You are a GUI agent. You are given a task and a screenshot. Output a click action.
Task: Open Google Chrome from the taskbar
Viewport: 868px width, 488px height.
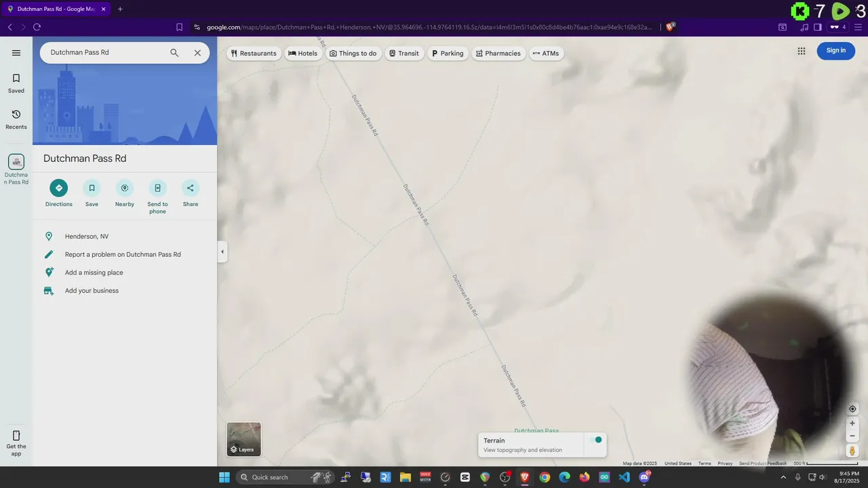[x=545, y=477]
